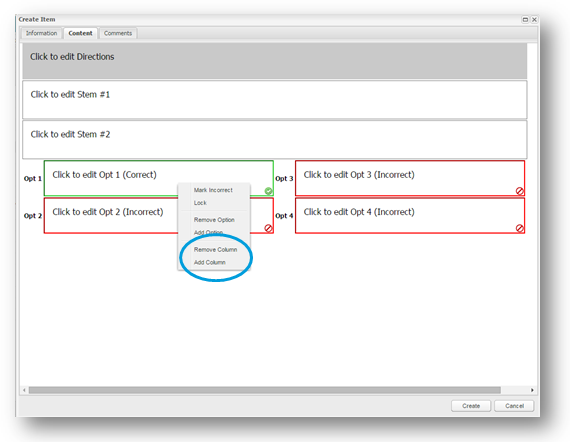Click the Create button
The image size is (570, 442).
tap(471, 406)
